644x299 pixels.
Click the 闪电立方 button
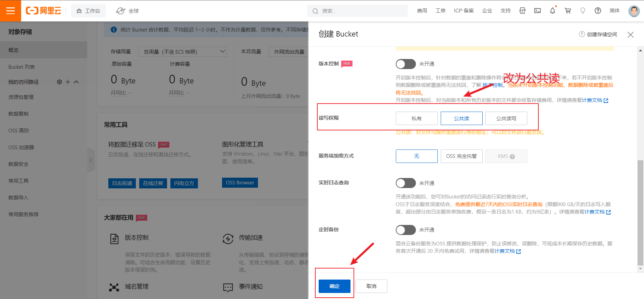coord(184,183)
